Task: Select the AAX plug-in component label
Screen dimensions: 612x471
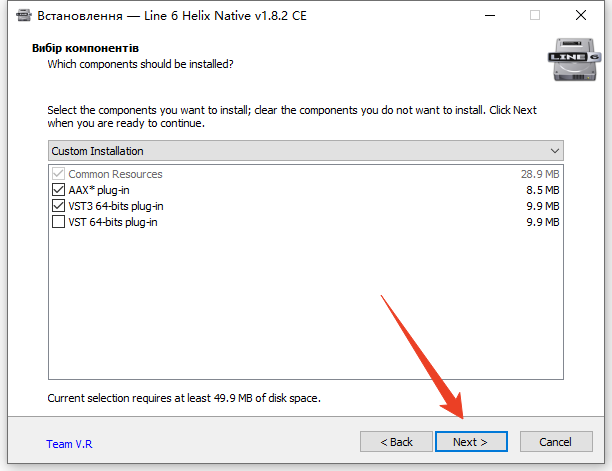Action: [101, 190]
